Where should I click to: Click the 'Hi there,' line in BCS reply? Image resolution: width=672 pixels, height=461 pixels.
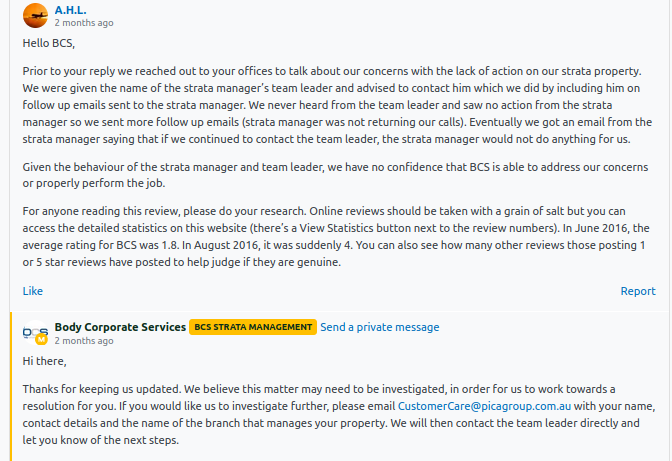45,361
